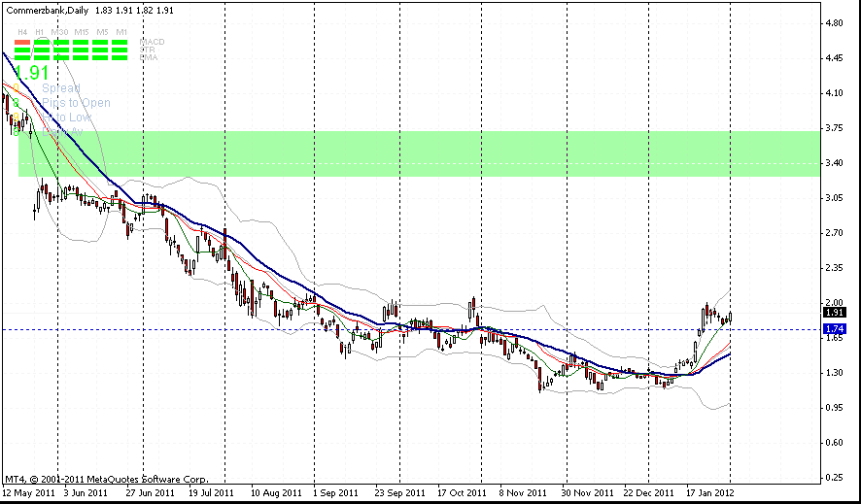Click the 2.00 price axis label

click(834, 303)
